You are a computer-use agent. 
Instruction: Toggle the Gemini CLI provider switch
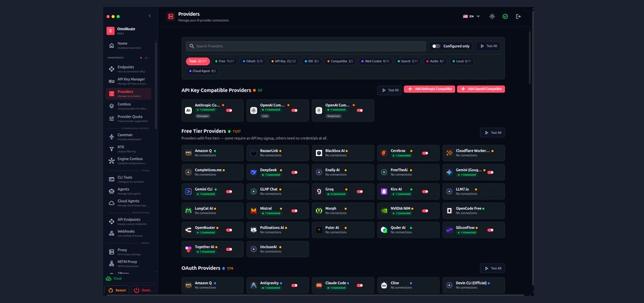pyautogui.click(x=229, y=191)
